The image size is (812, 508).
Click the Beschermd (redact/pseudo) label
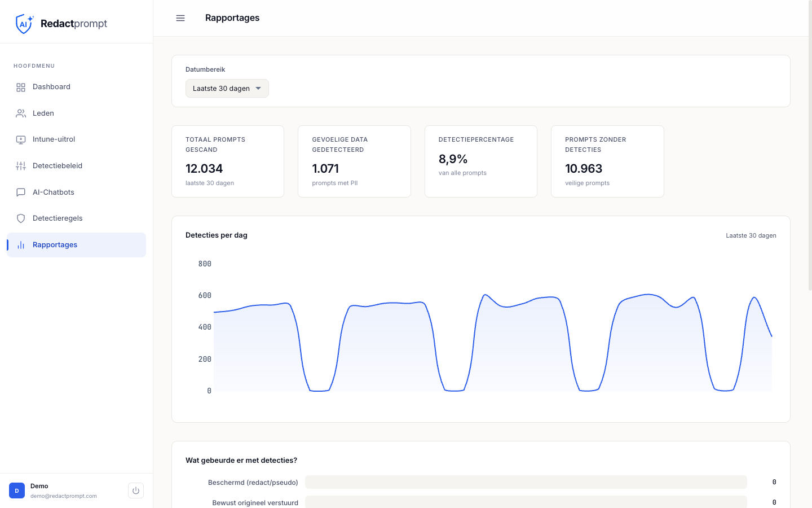tap(253, 483)
